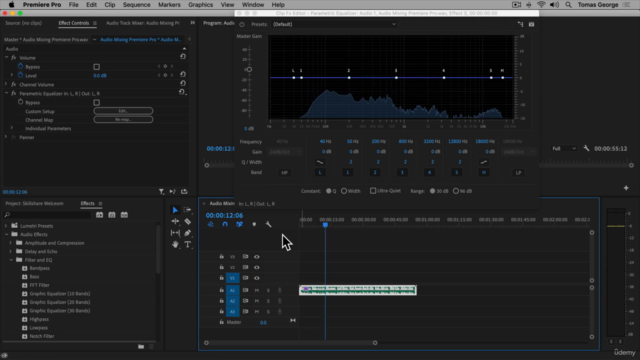Click the audio clip on track A1

(x=358, y=290)
